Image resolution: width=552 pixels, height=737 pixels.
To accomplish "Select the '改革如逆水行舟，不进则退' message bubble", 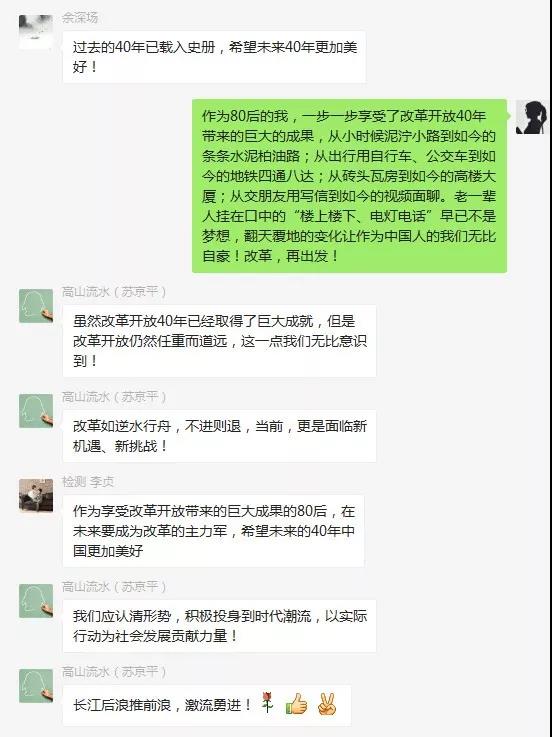I will coord(219,436).
